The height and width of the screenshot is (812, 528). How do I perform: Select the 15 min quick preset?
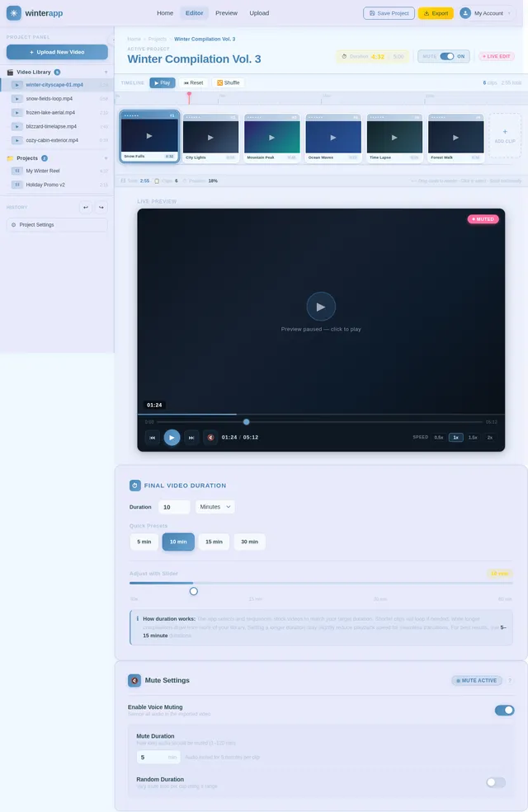tap(214, 542)
